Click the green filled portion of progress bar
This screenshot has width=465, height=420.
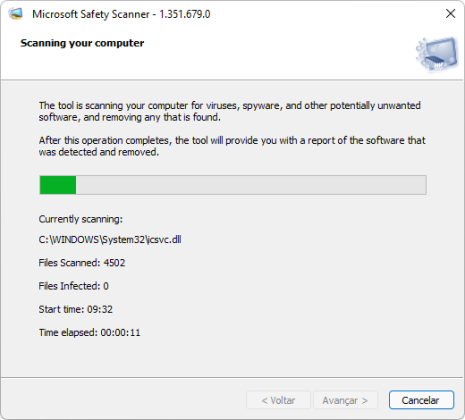[58, 185]
